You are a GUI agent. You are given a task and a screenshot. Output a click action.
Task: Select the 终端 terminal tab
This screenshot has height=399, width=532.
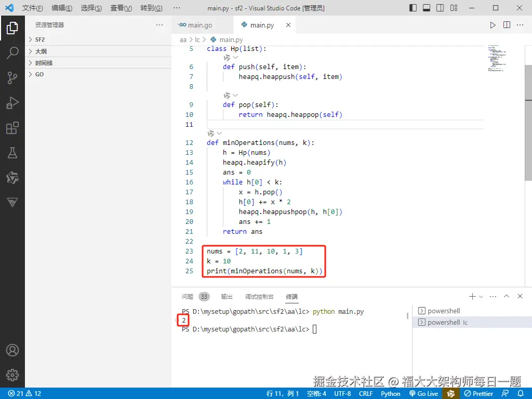point(292,297)
